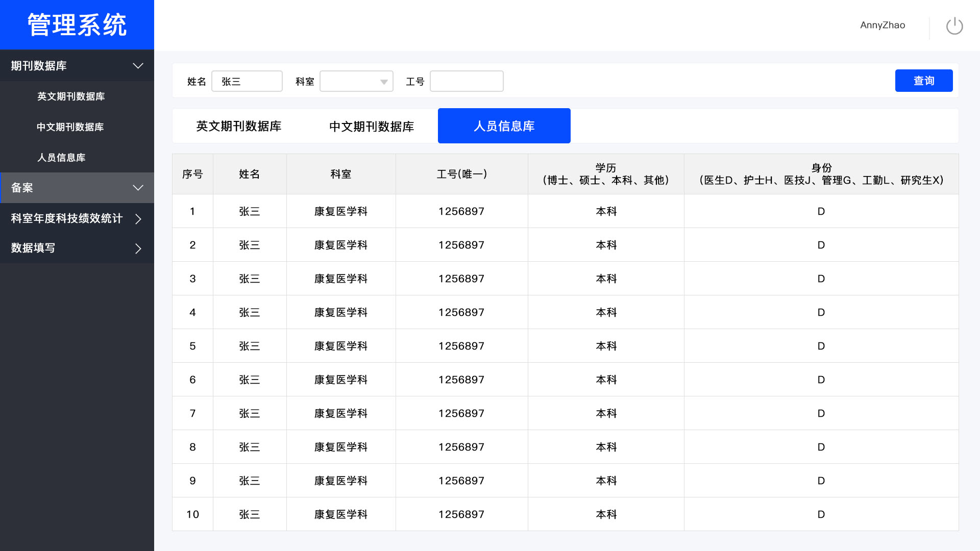Click the 查询 search button
The width and height of the screenshot is (980, 551).
(x=923, y=81)
